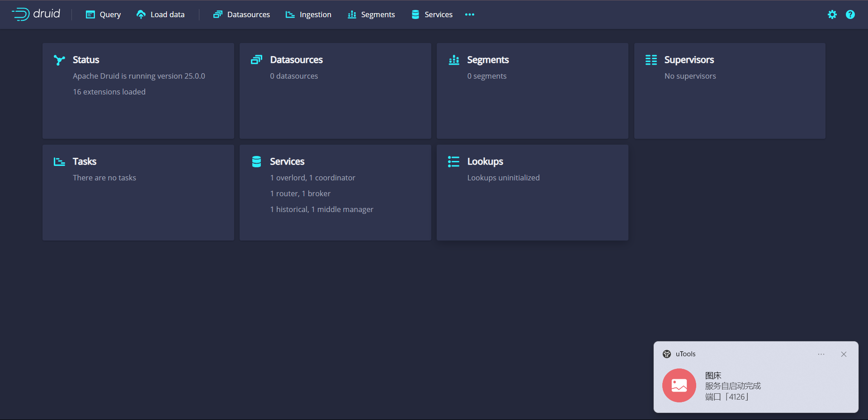Image resolution: width=868 pixels, height=420 pixels.
Task: Open Ingestion view from header
Action: point(308,14)
